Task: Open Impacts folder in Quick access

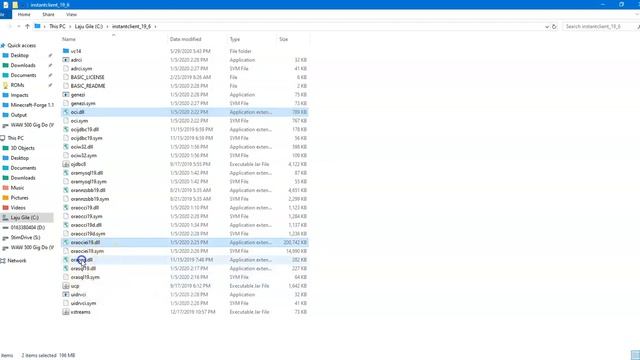Action: click(x=20, y=95)
